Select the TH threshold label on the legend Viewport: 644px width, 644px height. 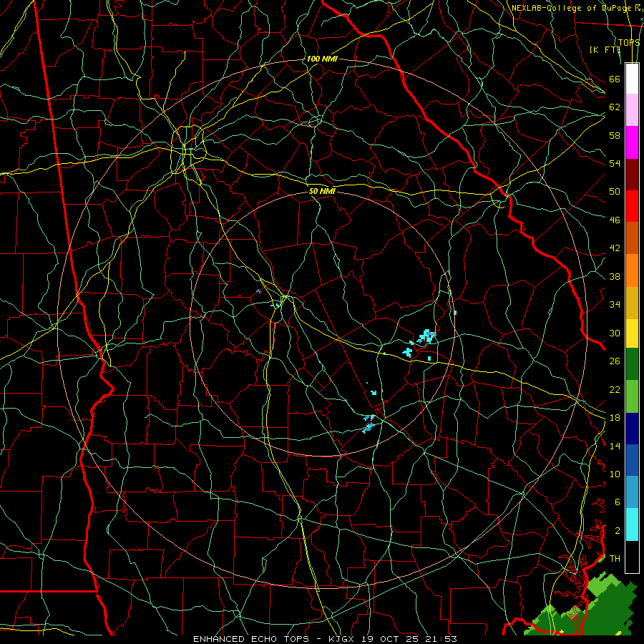615,558
